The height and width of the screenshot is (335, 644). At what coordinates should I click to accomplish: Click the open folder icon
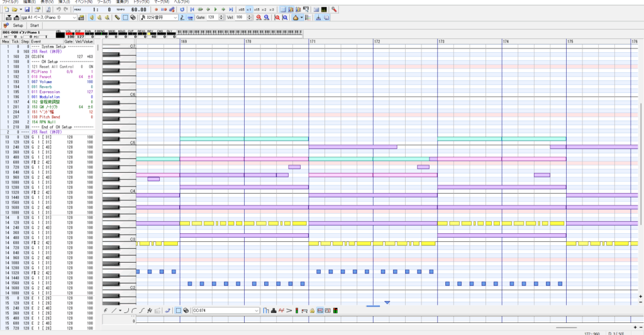[14, 9]
